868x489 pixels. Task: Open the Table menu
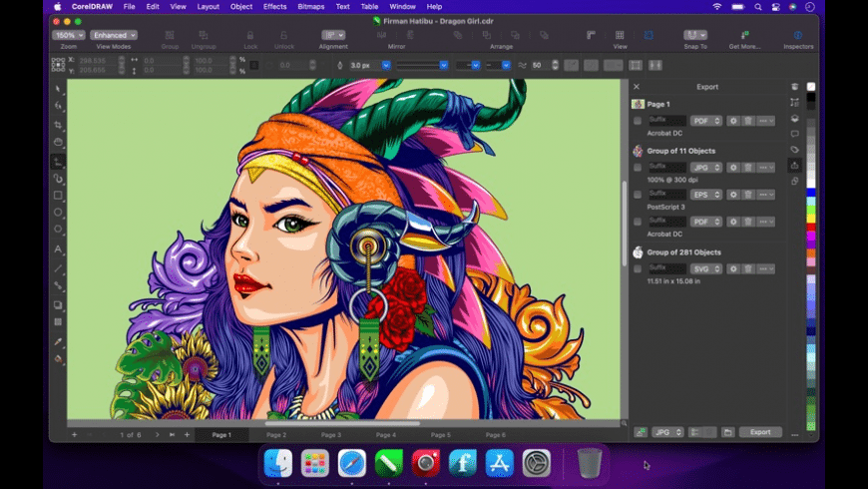click(x=369, y=7)
